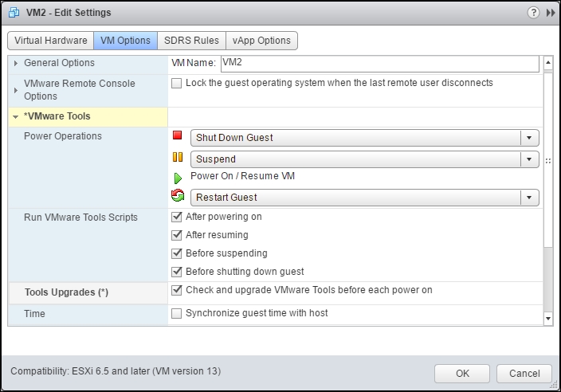Click the OK button
The height and width of the screenshot is (392, 561).
pyautogui.click(x=462, y=374)
